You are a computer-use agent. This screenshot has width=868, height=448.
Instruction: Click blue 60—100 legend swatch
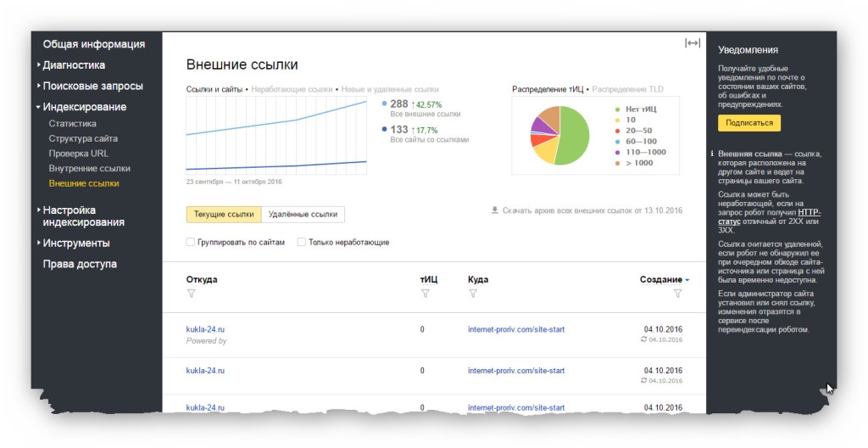617,142
